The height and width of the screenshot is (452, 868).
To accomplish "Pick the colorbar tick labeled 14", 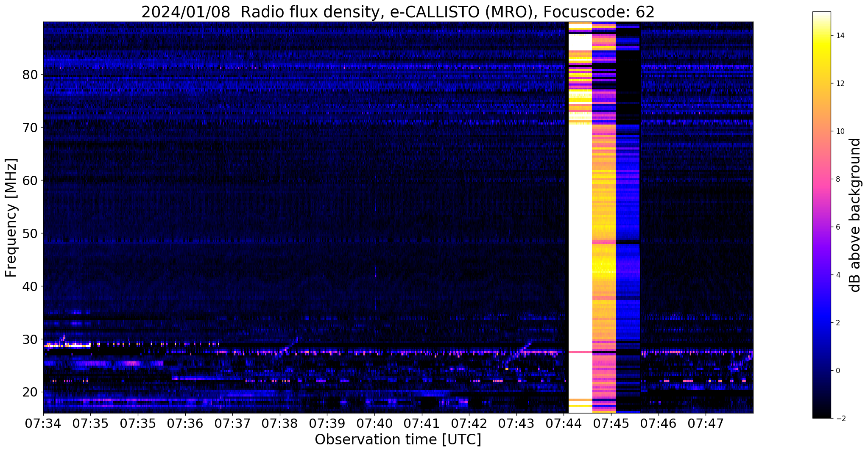I will coord(840,36).
